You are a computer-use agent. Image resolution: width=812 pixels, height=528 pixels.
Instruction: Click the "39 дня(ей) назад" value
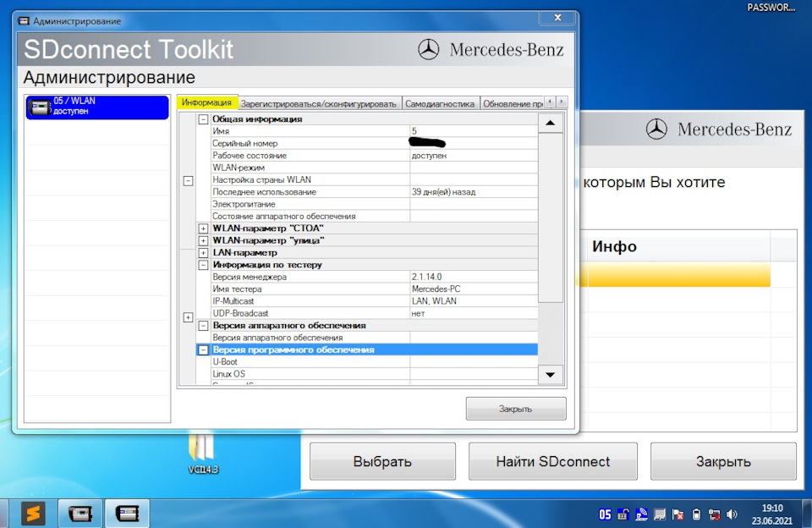pos(444,192)
